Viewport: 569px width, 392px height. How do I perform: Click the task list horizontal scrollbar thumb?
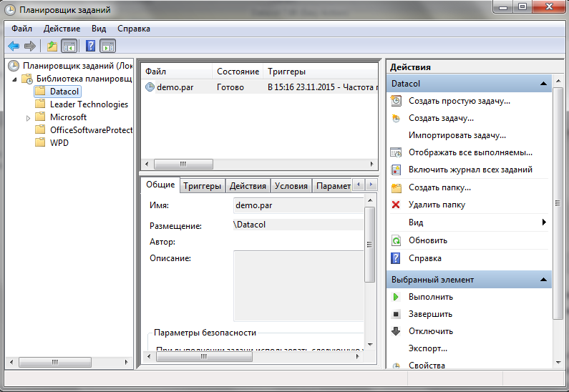[x=184, y=164]
